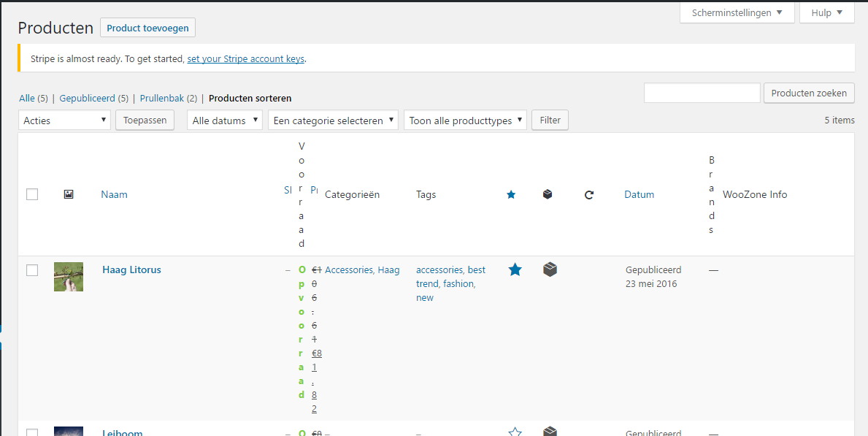Click the image thumbnail column header icon
The width and height of the screenshot is (868, 436).
point(69,194)
